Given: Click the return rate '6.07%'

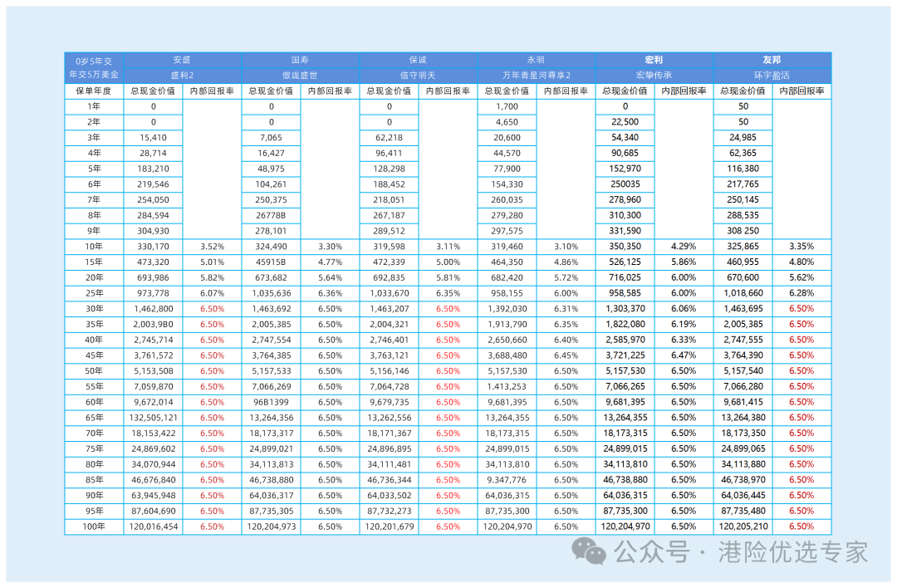Looking at the screenshot, I should [x=212, y=293].
